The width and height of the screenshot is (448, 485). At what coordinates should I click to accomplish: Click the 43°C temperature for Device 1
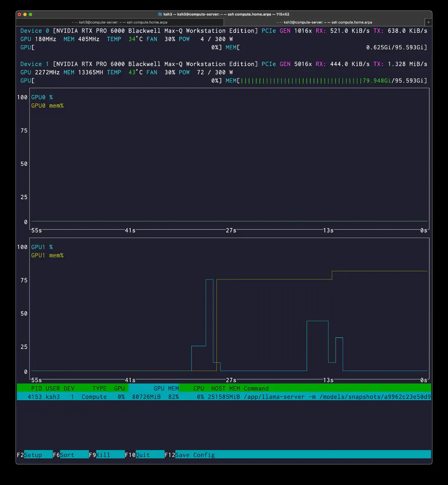click(136, 72)
